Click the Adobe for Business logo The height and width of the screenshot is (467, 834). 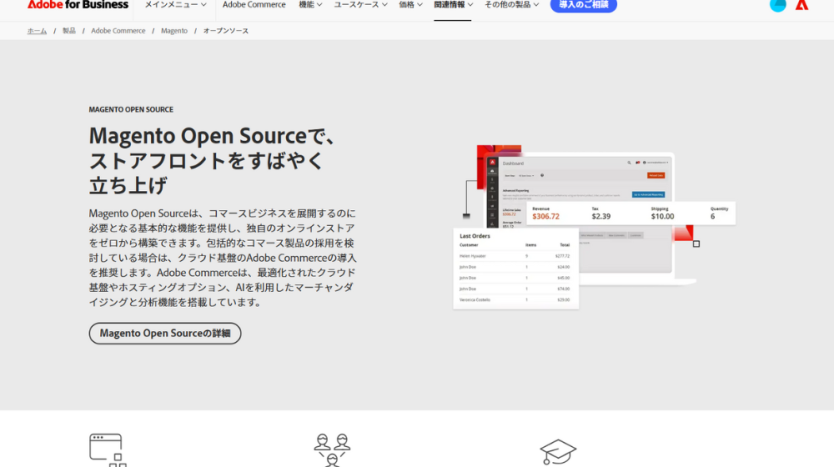(x=78, y=5)
